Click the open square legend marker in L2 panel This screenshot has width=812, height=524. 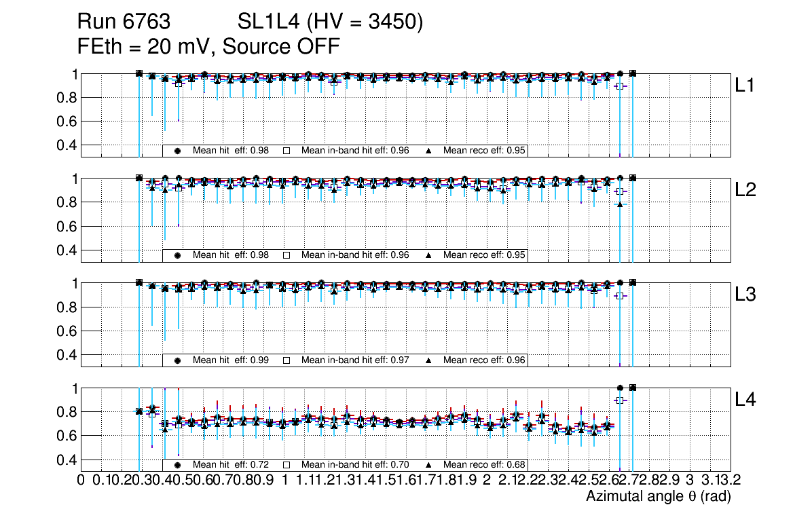tap(287, 256)
